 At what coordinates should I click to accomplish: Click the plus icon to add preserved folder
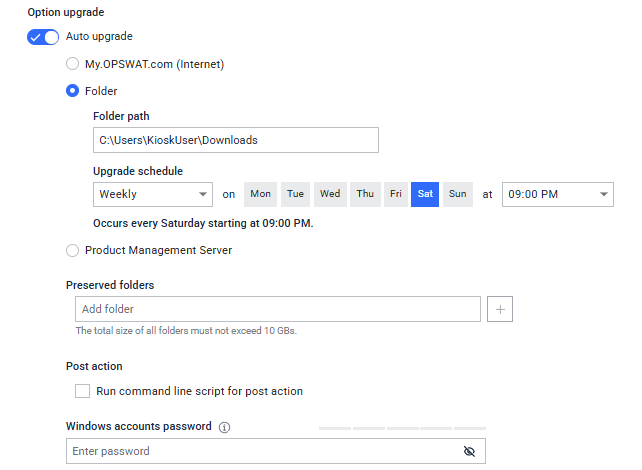coord(500,309)
